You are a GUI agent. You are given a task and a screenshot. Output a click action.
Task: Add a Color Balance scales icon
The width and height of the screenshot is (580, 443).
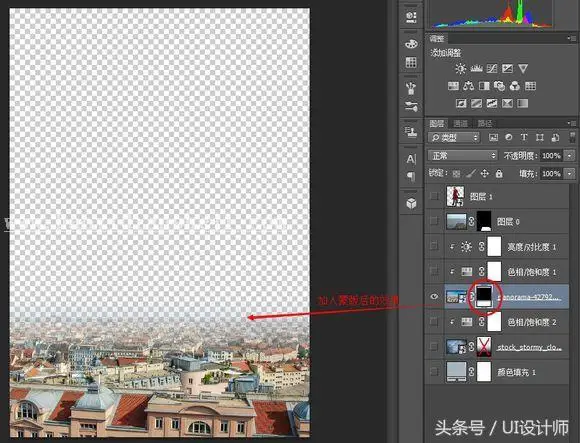pyautogui.click(x=469, y=86)
